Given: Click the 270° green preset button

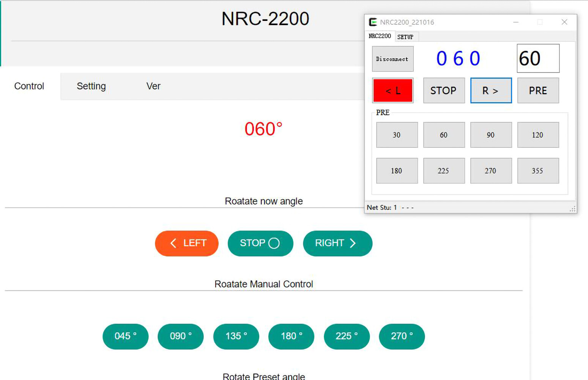Looking at the screenshot, I should pos(402,336).
